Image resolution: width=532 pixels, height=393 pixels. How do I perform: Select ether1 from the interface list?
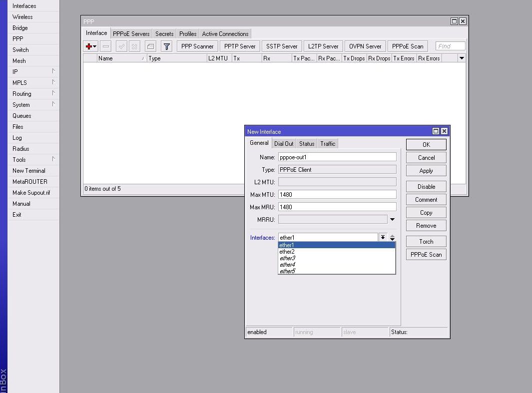pos(337,245)
